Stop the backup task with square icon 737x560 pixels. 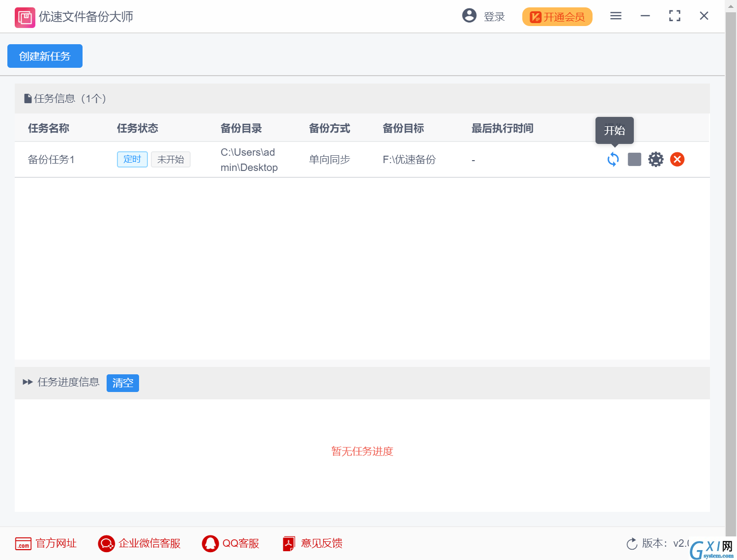[x=634, y=159]
